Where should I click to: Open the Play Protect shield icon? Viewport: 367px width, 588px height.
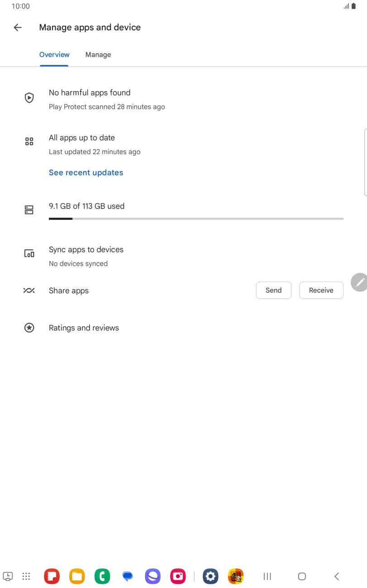click(x=29, y=97)
